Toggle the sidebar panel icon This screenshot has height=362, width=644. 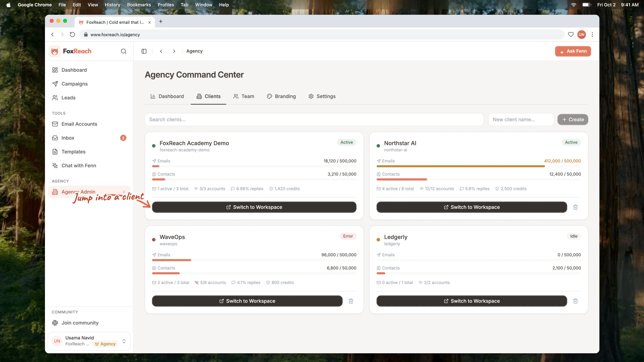144,51
